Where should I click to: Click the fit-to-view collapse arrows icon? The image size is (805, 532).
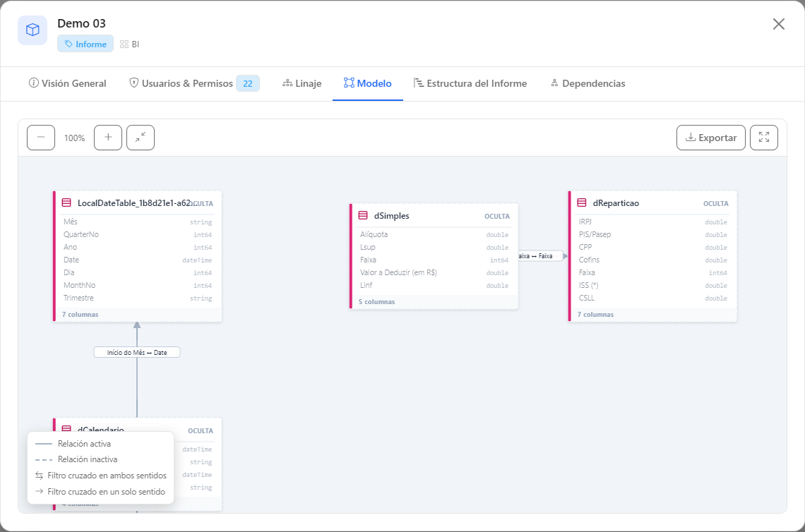pos(141,138)
